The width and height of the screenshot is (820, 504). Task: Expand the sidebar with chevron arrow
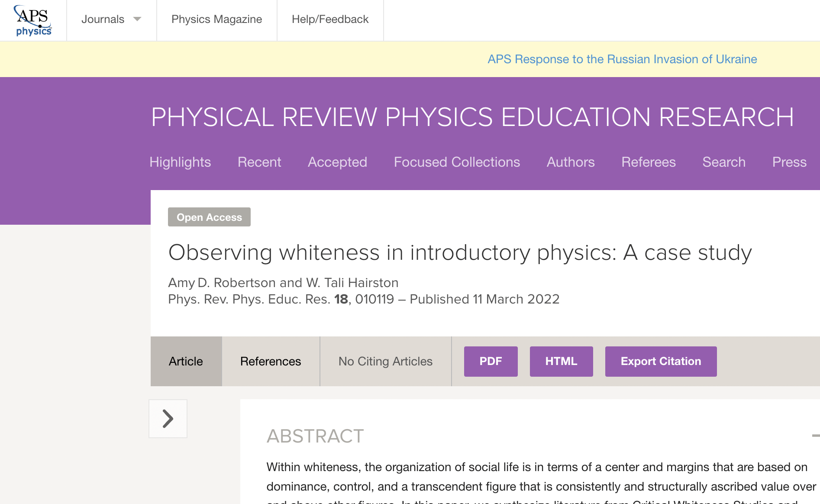(x=168, y=419)
